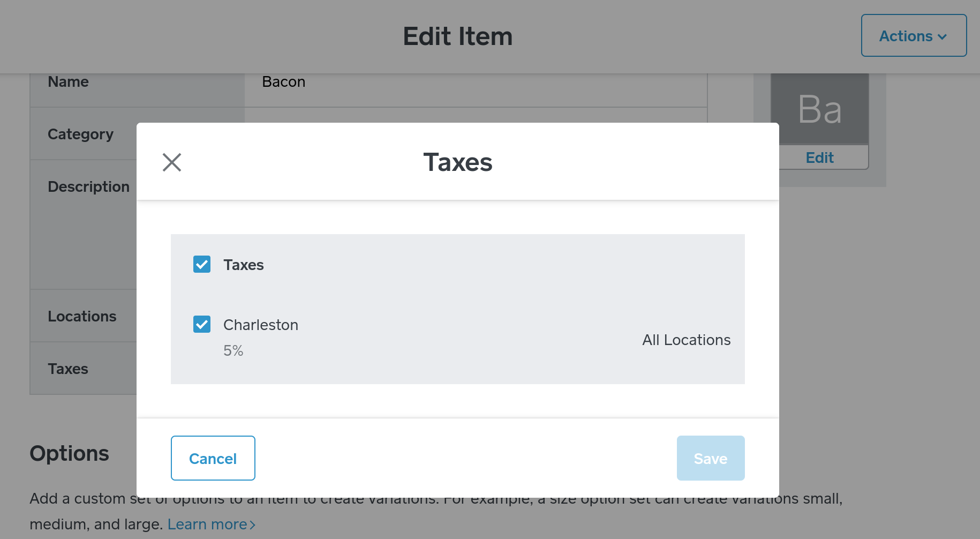The height and width of the screenshot is (539, 980).
Task: Save the tax selections
Action: point(710,458)
